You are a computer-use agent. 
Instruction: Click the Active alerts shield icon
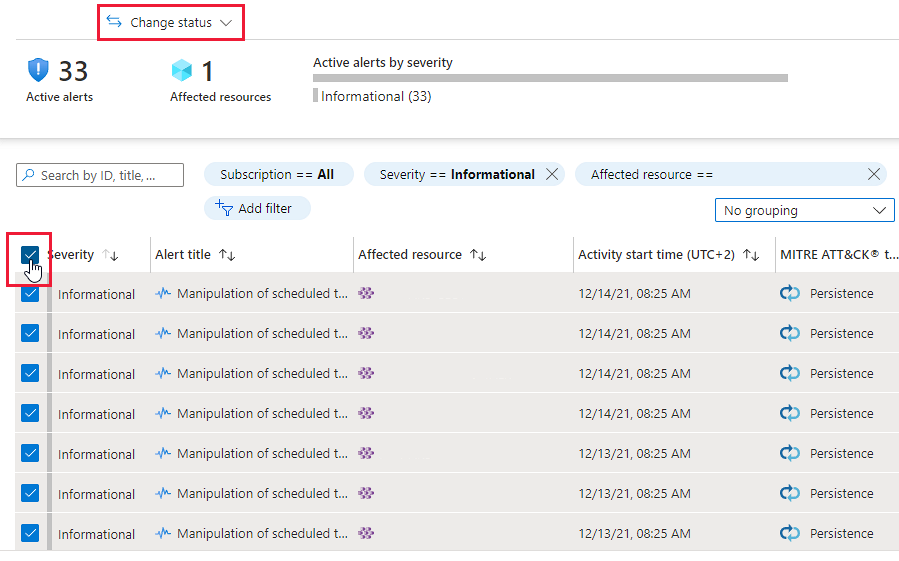37,70
